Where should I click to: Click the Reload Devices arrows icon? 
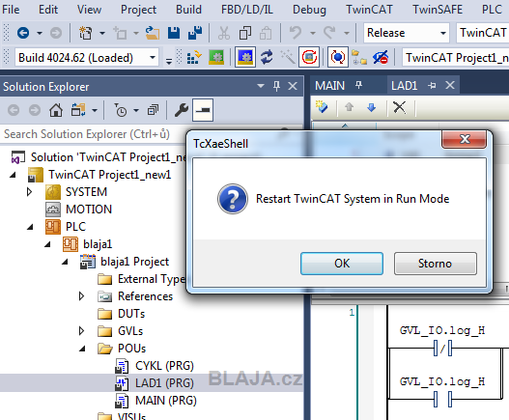pyautogui.click(x=267, y=58)
